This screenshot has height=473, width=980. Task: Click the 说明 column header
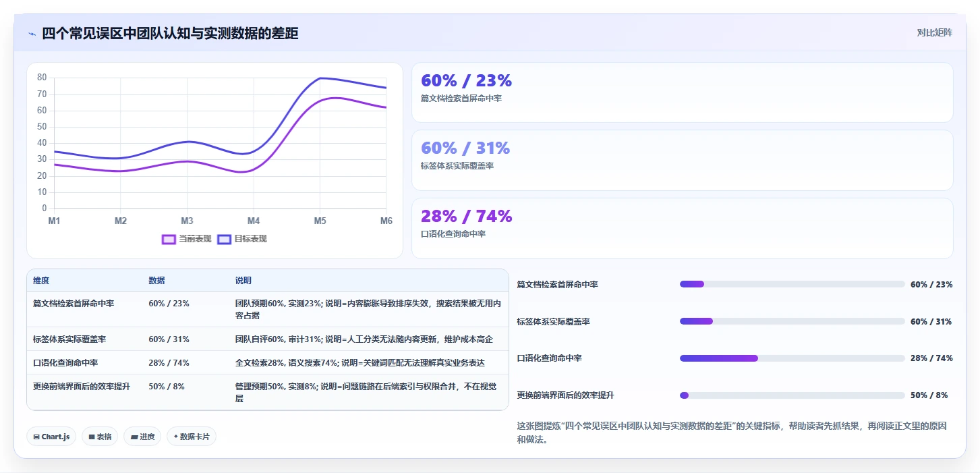click(x=243, y=281)
